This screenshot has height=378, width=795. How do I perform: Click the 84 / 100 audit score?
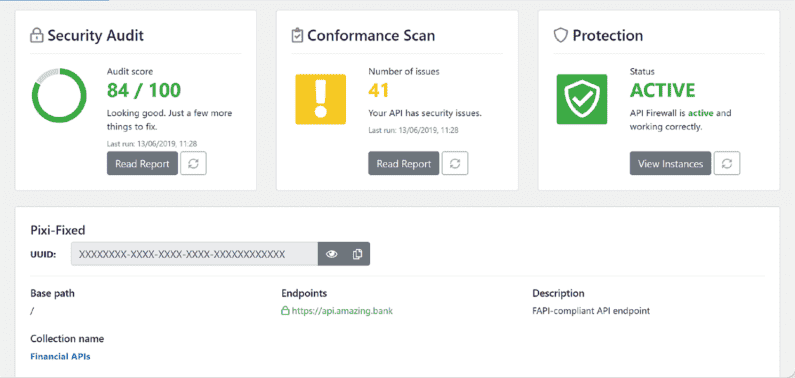(x=144, y=90)
